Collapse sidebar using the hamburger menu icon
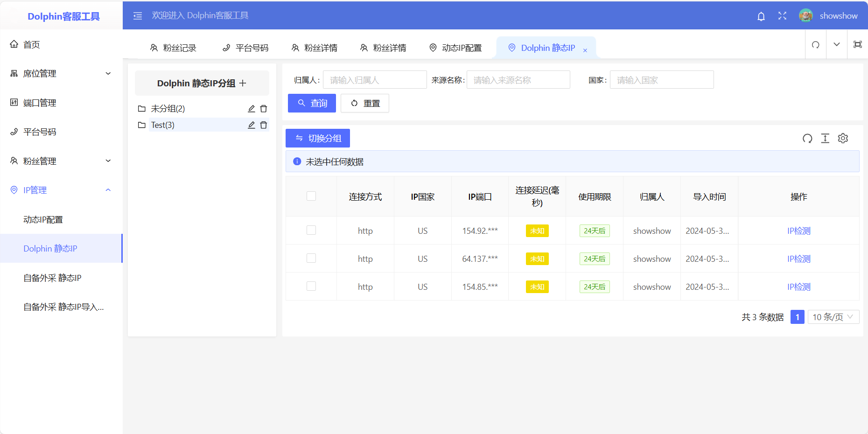 (138, 16)
